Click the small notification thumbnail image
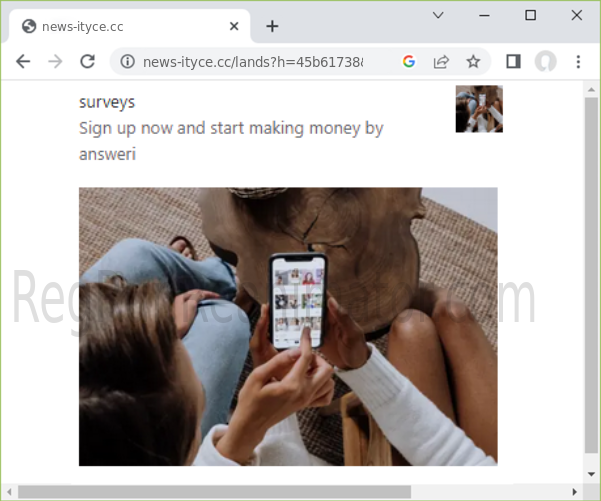The width and height of the screenshot is (601, 501). [479, 109]
